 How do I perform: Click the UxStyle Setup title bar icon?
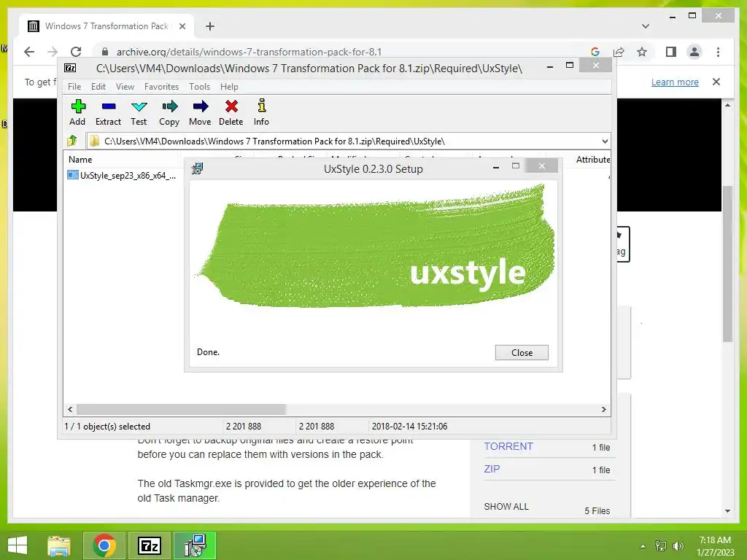[197, 168]
